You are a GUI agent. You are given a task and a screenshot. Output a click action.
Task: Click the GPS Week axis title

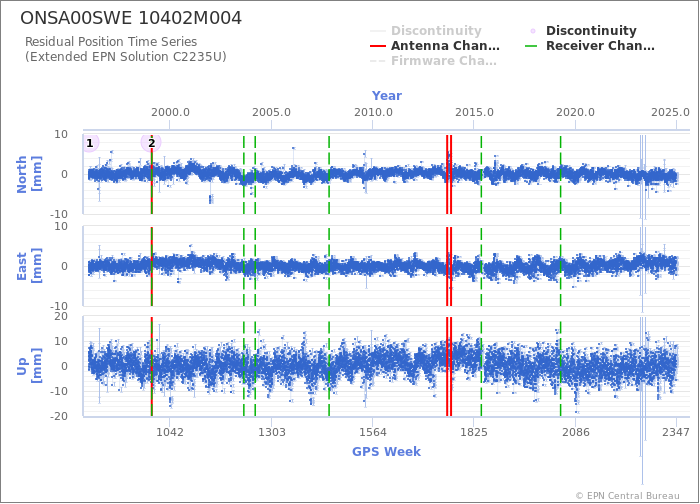click(x=387, y=452)
